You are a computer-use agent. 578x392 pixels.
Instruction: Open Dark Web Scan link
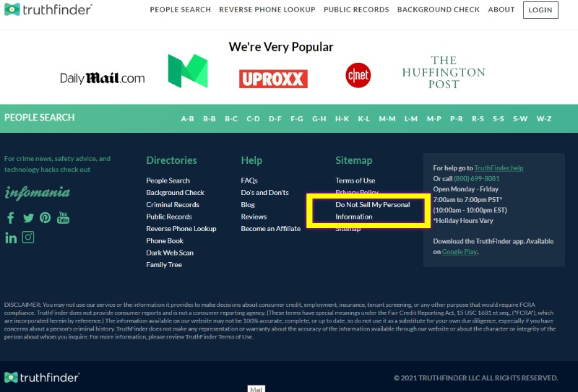click(x=170, y=253)
